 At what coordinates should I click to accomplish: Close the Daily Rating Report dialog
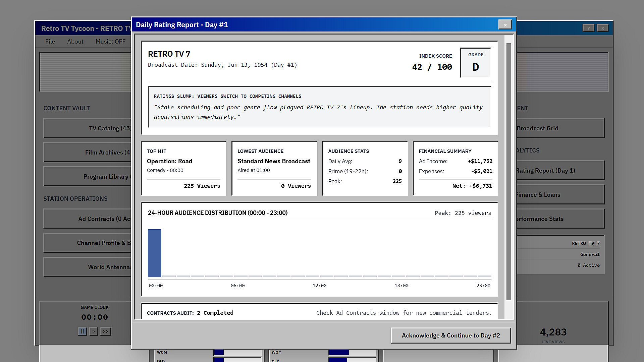(x=505, y=24)
